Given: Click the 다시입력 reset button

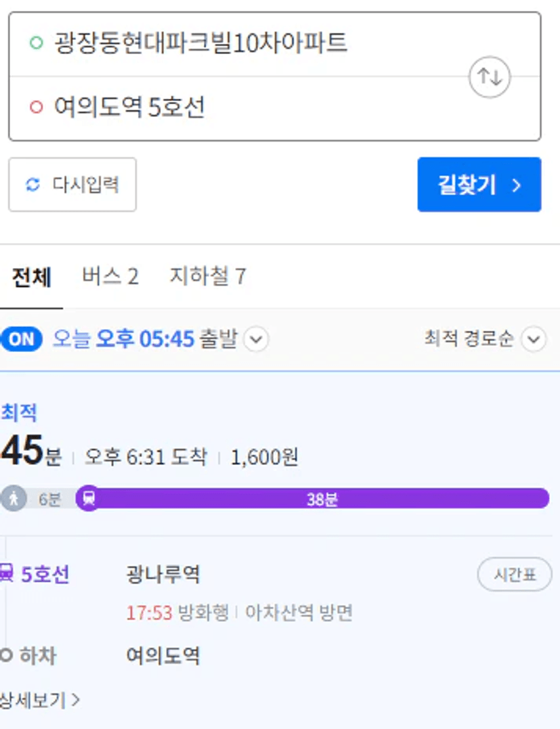Looking at the screenshot, I should pos(72,185).
